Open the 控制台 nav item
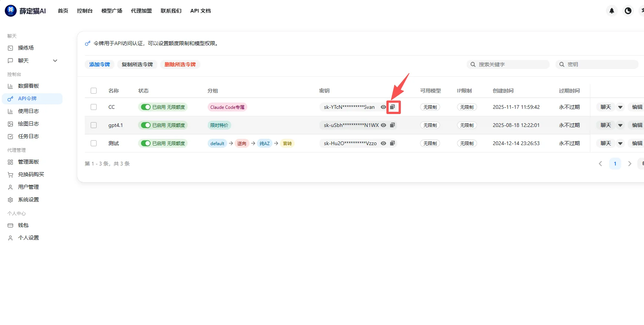Image resolution: width=644 pixels, height=325 pixels. (85, 11)
